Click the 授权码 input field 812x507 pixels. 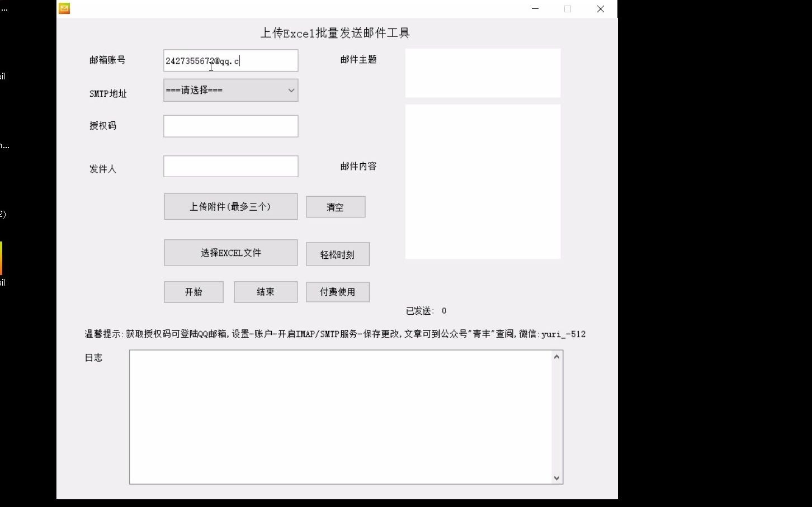(x=230, y=126)
